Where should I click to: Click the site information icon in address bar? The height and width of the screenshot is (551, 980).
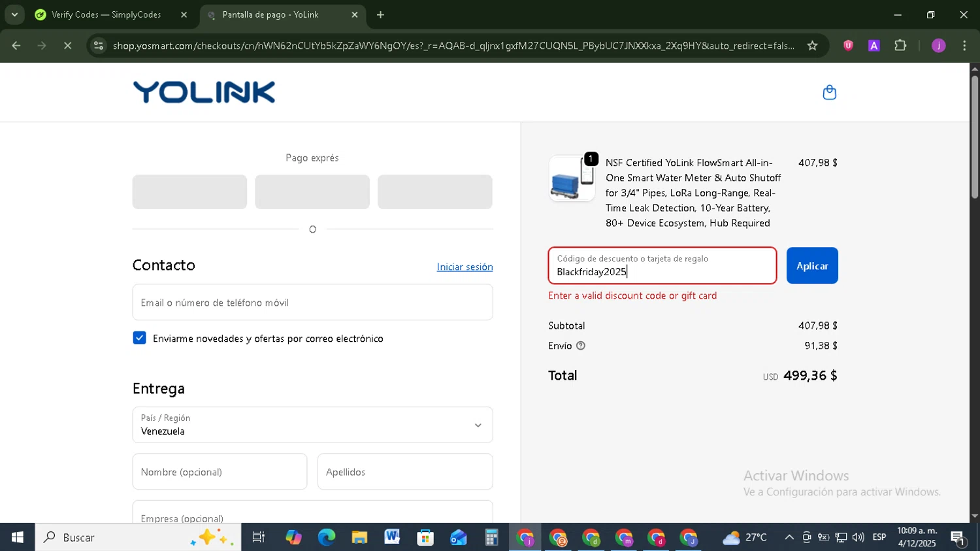pyautogui.click(x=99, y=46)
